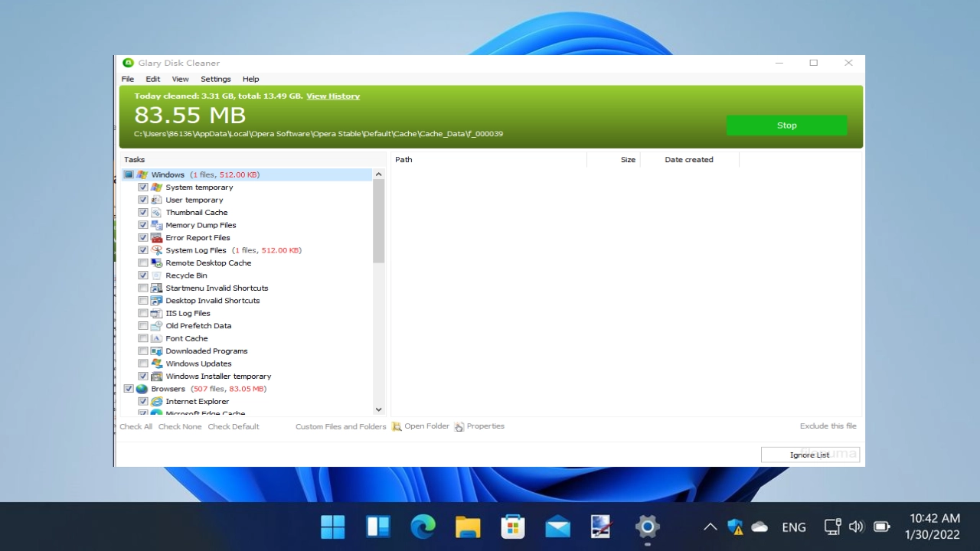Click the Font Cache item icon
The image size is (980, 551).
157,338
